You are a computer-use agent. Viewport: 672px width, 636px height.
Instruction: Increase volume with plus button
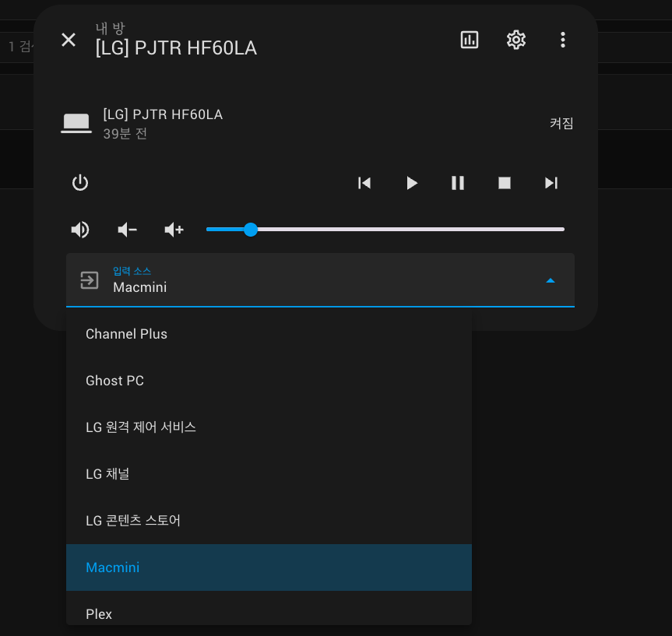pos(174,230)
